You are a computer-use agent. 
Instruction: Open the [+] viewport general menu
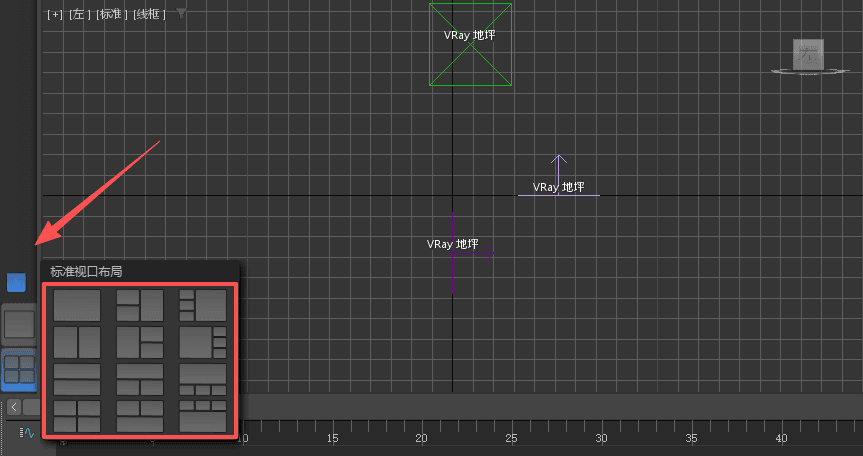tap(54, 15)
